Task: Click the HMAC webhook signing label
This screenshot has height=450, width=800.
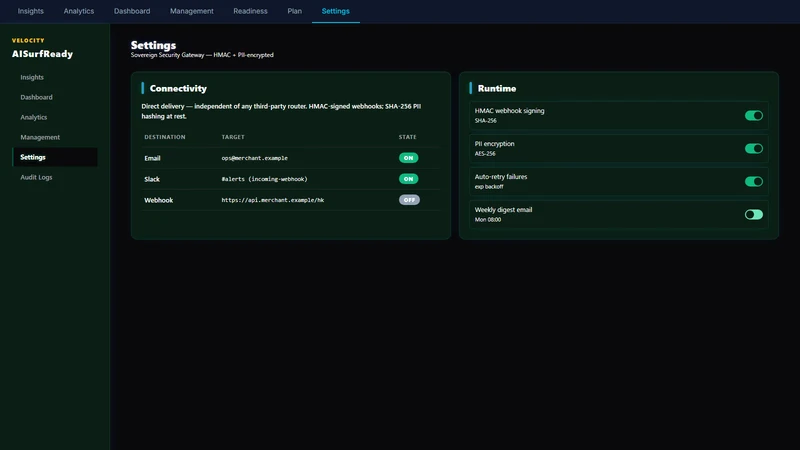Action: click(509, 111)
